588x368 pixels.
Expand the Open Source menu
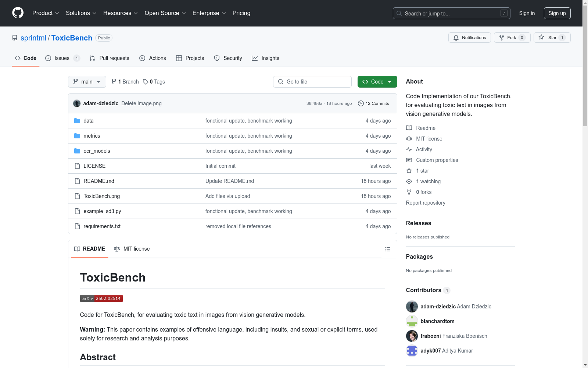pyautogui.click(x=165, y=13)
